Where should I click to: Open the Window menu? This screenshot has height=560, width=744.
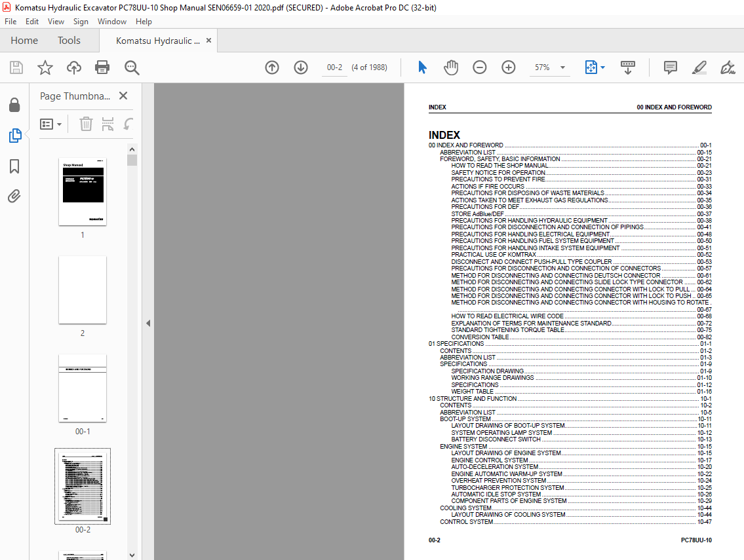112,22
